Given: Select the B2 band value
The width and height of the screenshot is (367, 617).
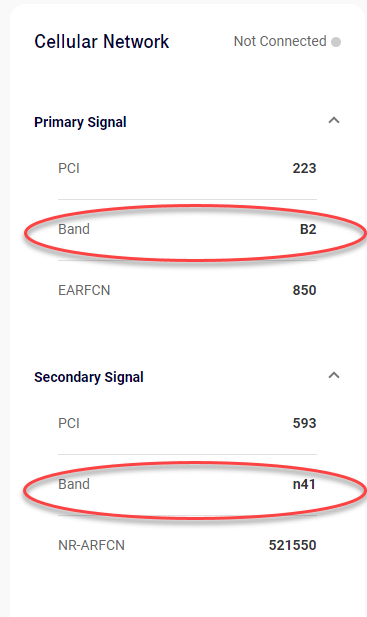Looking at the screenshot, I should pos(308,229).
